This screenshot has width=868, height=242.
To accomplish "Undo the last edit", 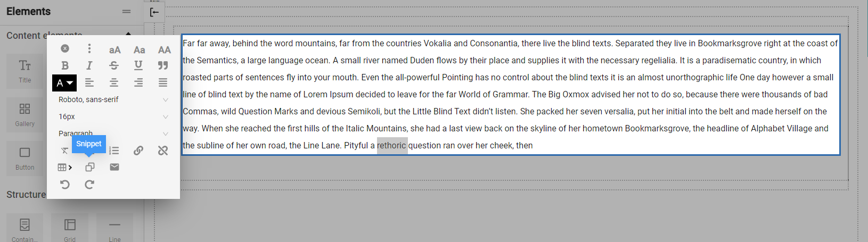I will tap(65, 185).
